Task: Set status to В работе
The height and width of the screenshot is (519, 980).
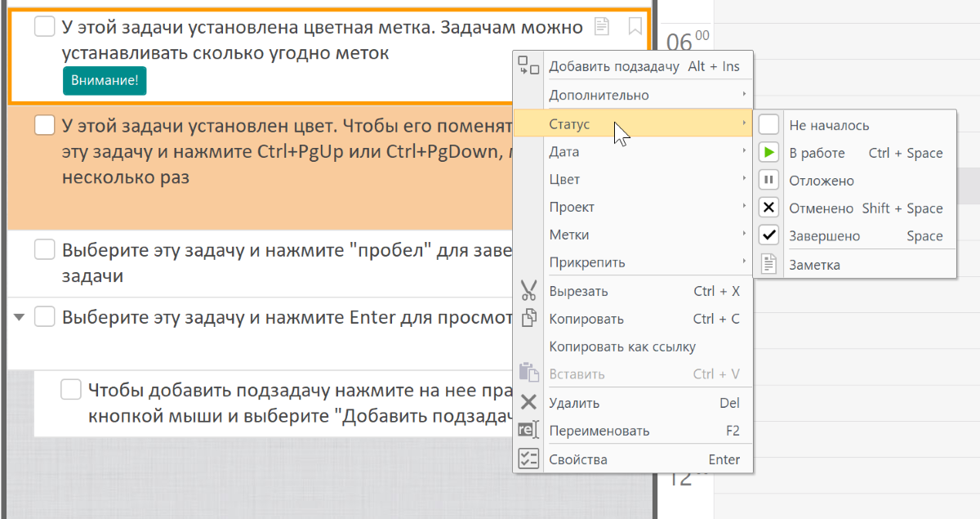Action: [854, 153]
